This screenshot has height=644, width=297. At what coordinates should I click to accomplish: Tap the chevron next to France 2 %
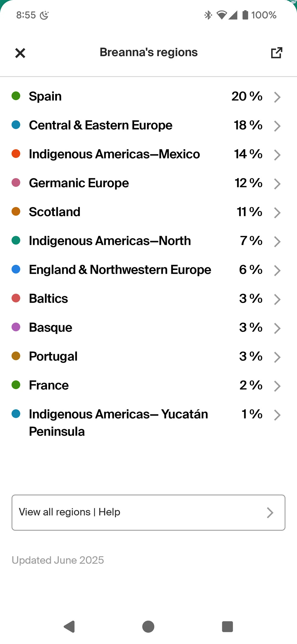click(277, 386)
